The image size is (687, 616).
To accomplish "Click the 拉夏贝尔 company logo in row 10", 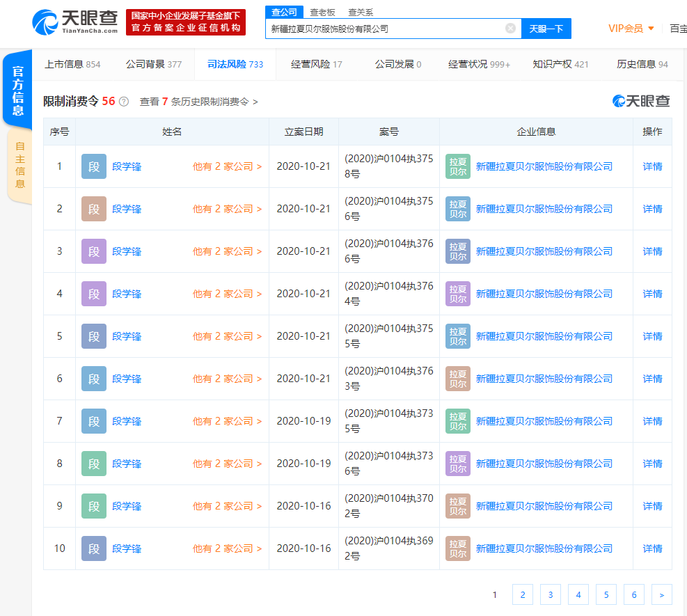I will pos(458,549).
